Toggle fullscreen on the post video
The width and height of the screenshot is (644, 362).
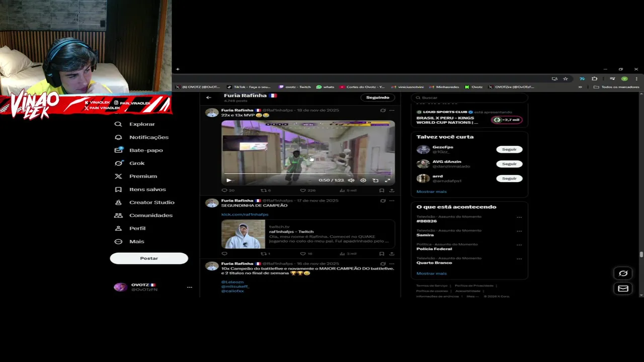click(x=387, y=180)
